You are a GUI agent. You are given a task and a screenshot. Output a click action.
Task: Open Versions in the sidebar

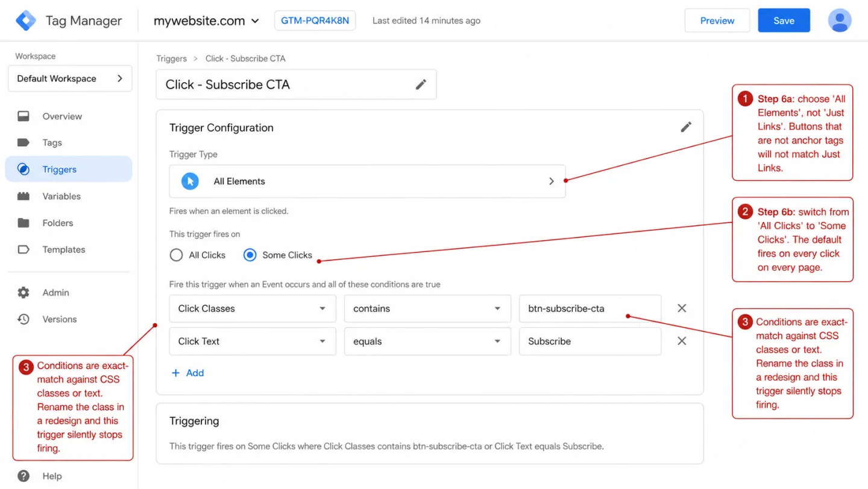[60, 319]
